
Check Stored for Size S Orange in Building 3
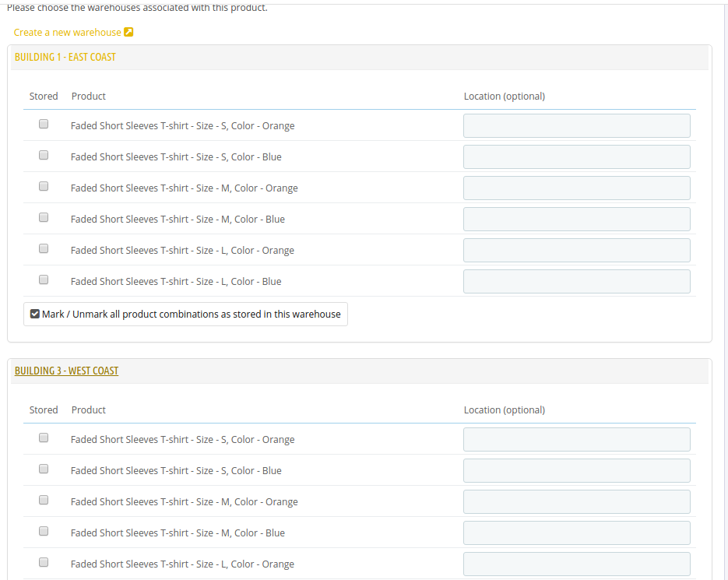(x=44, y=438)
